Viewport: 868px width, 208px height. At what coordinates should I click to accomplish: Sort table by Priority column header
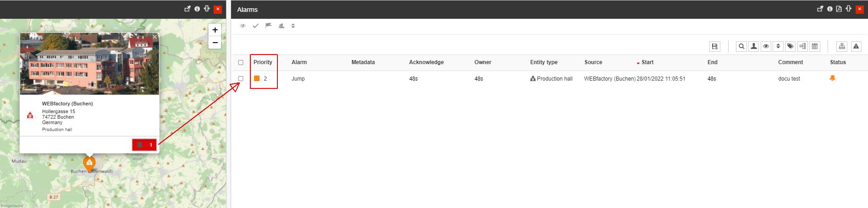pos(263,62)
